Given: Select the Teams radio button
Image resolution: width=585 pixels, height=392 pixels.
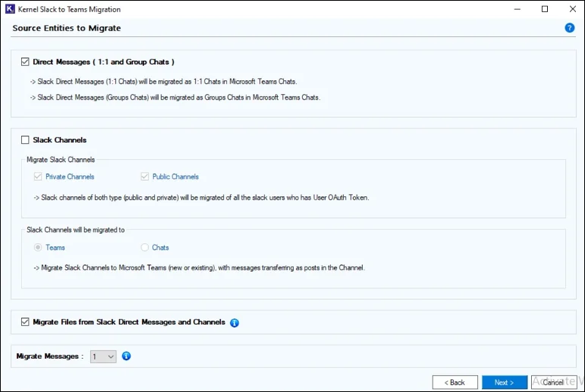Looking at the screenshot, I should [38, 247].
